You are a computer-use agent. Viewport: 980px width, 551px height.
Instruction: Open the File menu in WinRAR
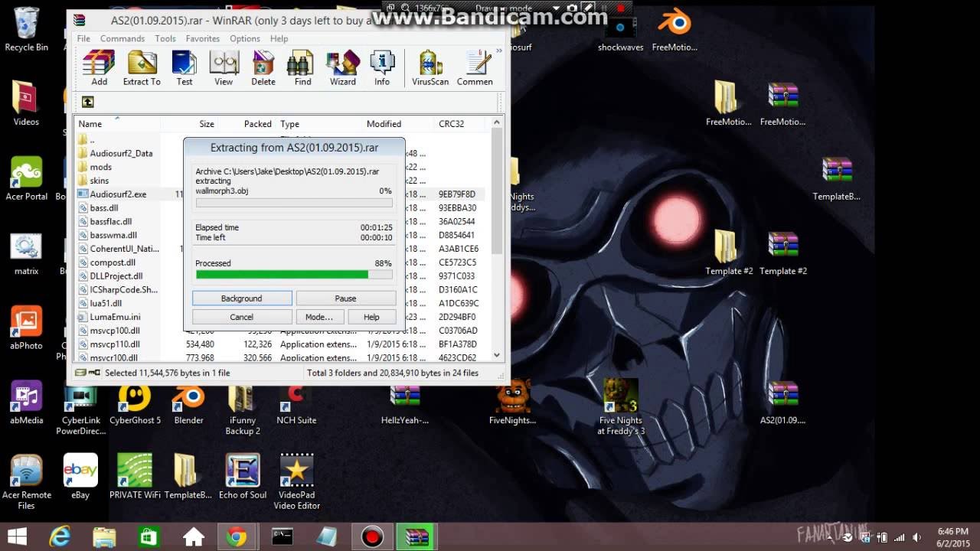click(83, 38)
